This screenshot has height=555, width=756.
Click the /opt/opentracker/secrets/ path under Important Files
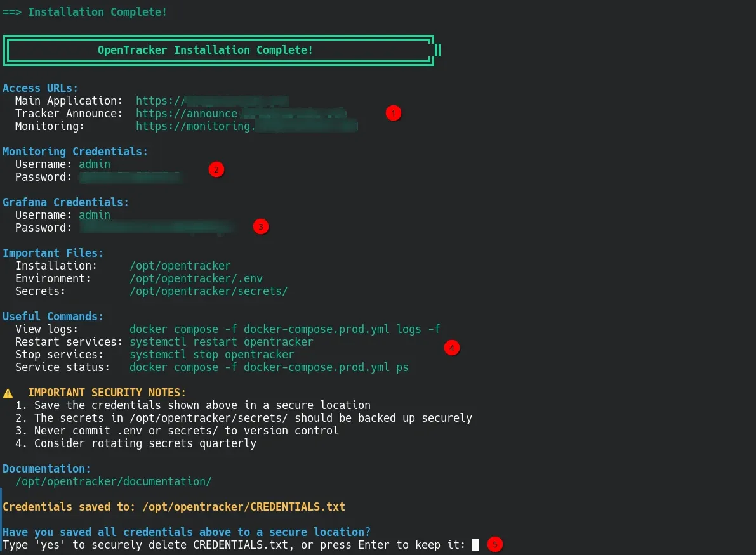pos(208,291)
